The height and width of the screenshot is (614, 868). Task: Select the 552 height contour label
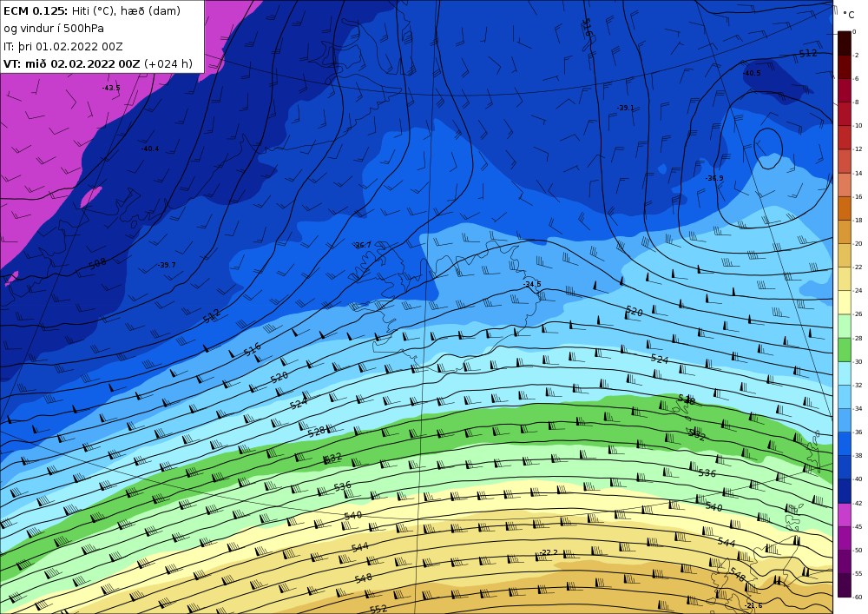(x=378, y=609)
